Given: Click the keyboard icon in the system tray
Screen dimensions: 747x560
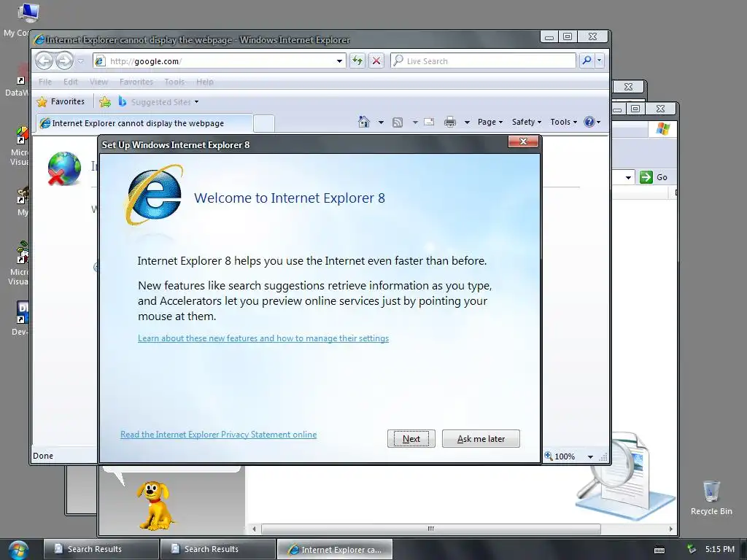Looking at the screenshot, I should pyautogui.click(x=659, y=550).
